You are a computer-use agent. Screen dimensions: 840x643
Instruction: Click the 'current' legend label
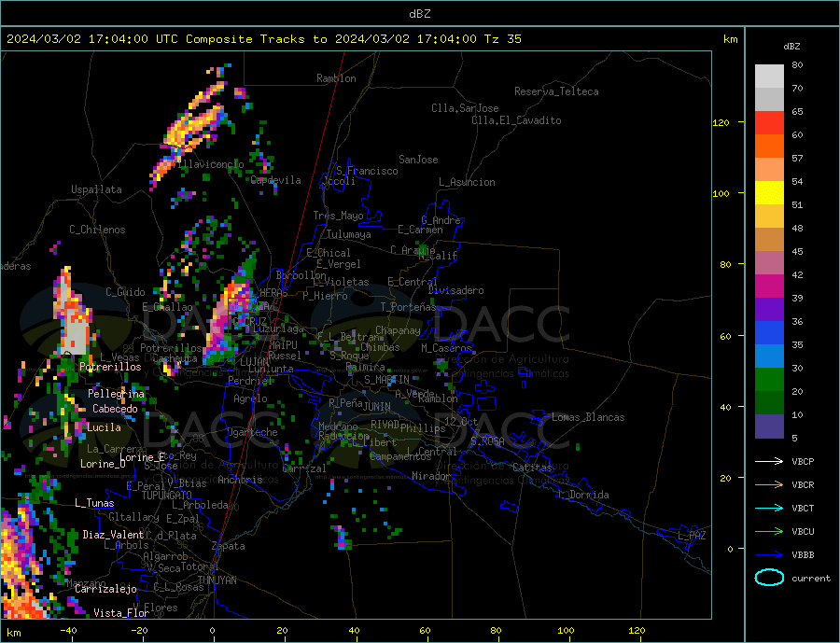[x=811, y=579]
